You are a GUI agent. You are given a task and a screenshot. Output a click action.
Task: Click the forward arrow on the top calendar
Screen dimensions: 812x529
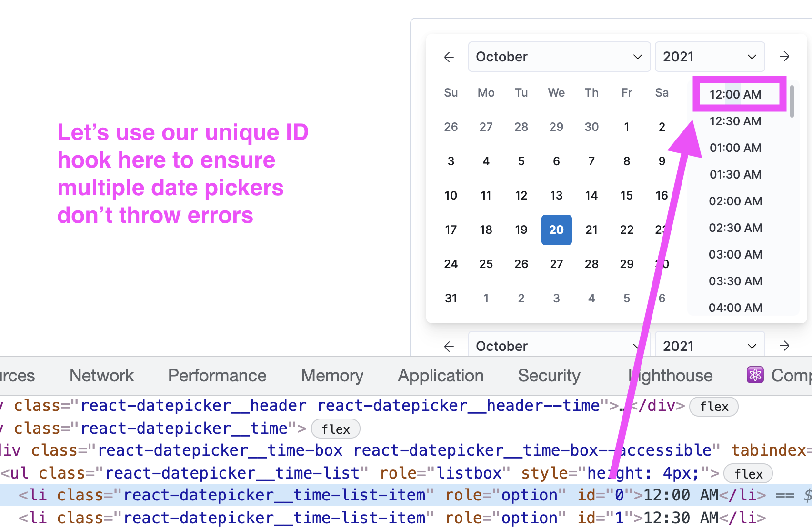coord(784,57)
